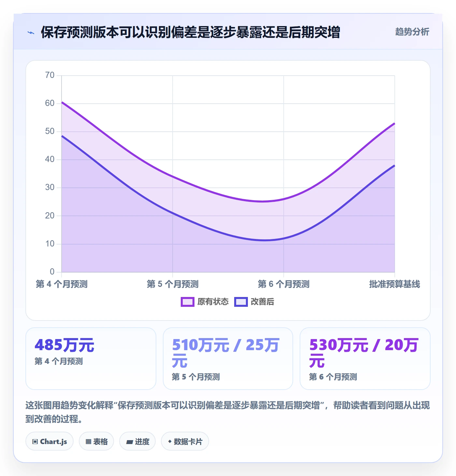This screenshot has width=456, height=476.
Task: Click the y-axis value 20
Action: [x=50, y=216]
